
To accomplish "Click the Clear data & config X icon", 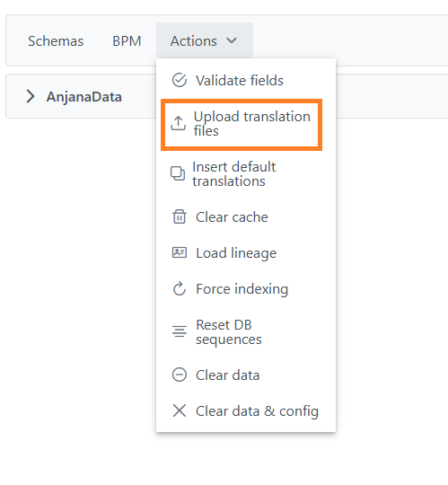I will click(180, 410).
